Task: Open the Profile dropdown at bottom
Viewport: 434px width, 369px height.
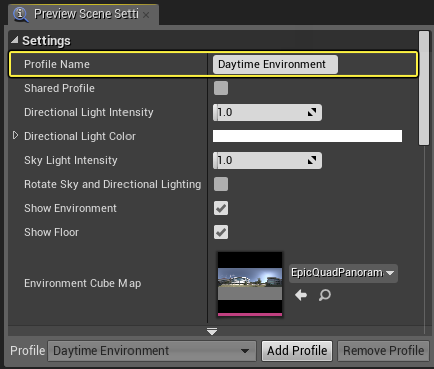Action: coord(152,351)
